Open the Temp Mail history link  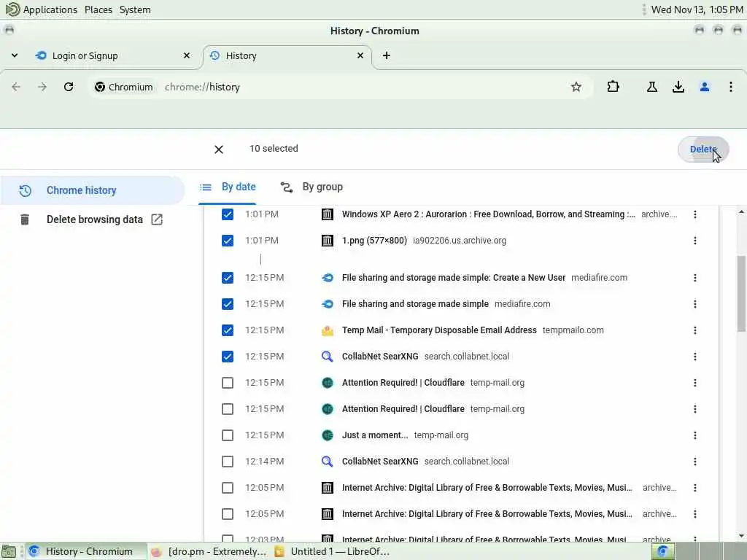[x=438, y=330]
